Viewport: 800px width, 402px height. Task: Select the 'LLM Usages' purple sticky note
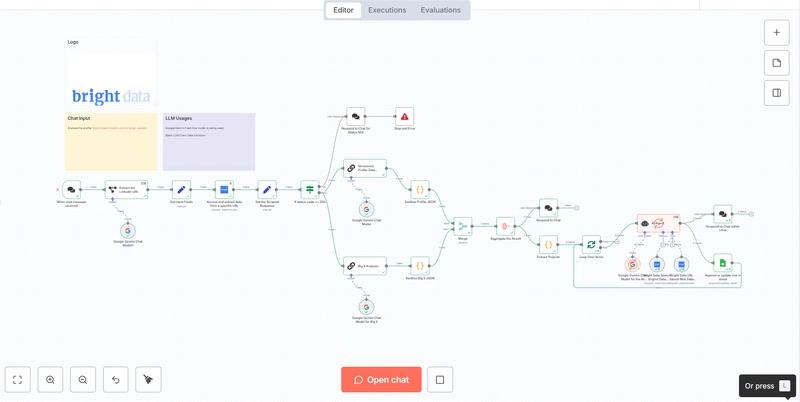point(209,142)
